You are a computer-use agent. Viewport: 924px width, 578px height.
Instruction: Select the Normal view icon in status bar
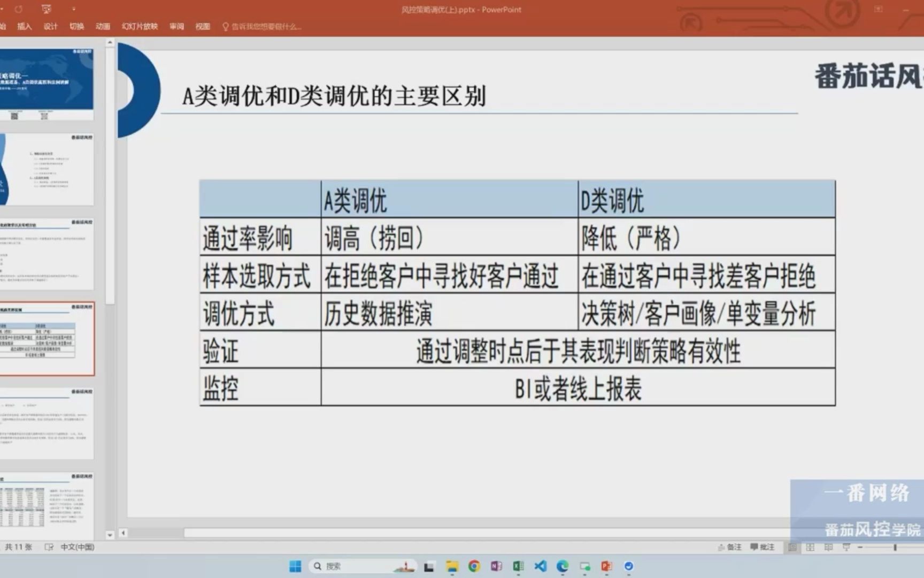tap(792, 547)
